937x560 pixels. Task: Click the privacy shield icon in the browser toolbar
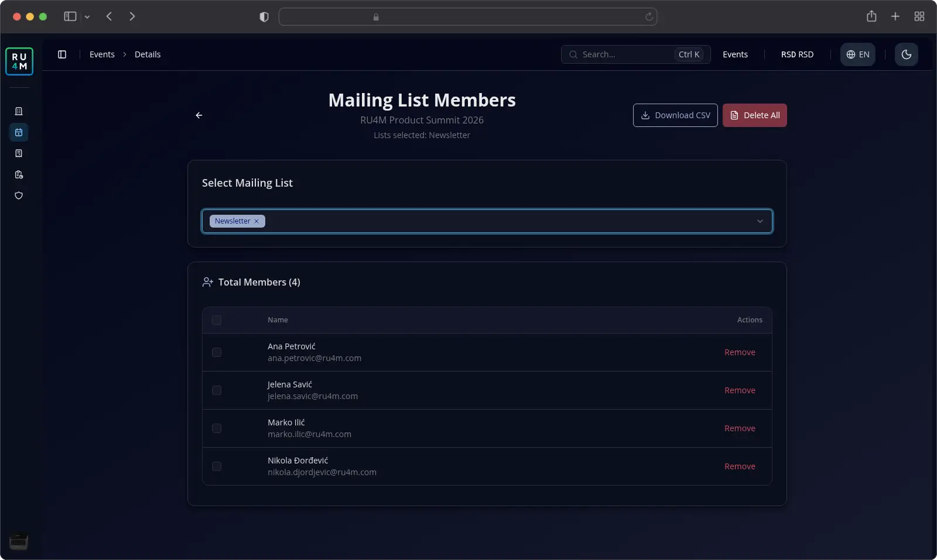(x=264, y=17)
